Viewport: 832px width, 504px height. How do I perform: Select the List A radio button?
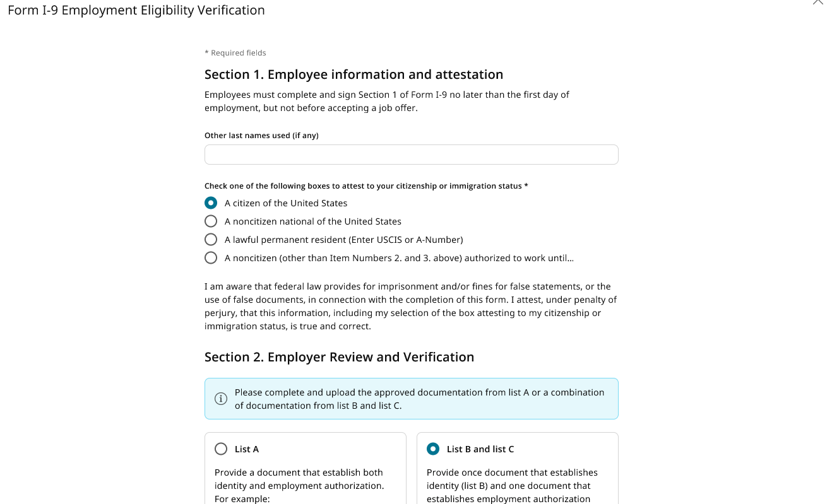[221, 449]
